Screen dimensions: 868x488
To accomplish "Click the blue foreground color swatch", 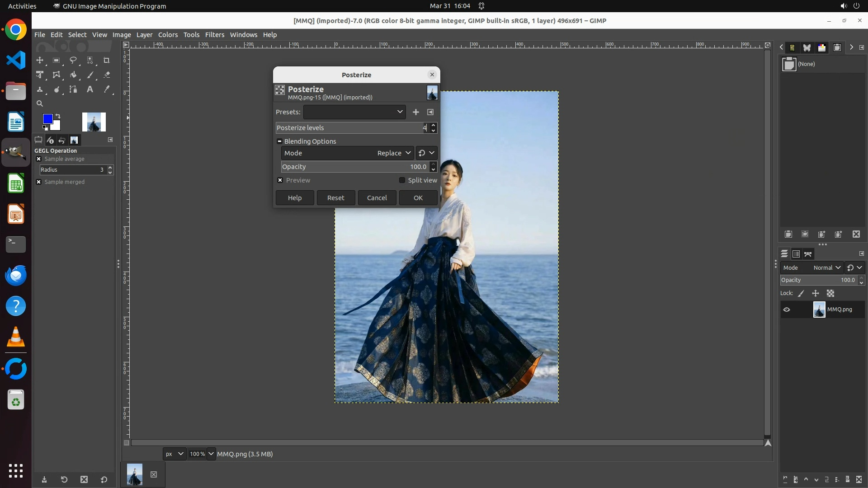I will click(x=47, y=119).
